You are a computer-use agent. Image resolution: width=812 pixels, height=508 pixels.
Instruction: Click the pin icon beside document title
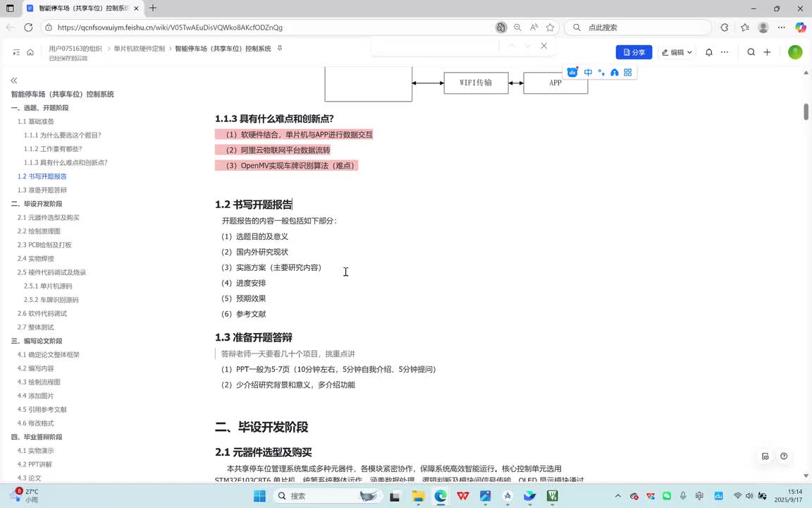point(280,48)
